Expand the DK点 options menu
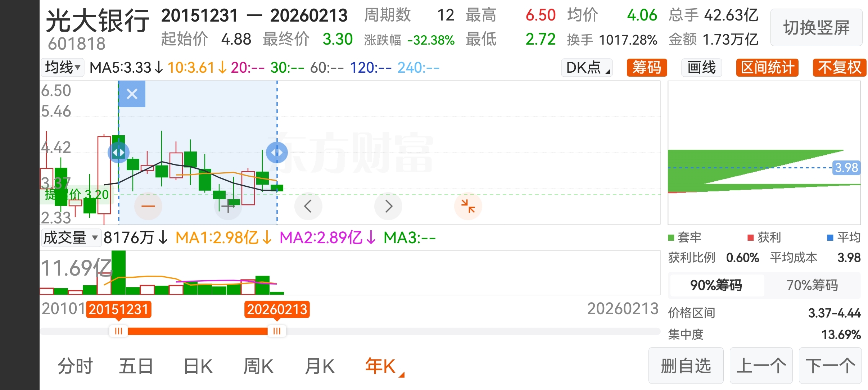The width and height of the screenshot is (868, 390). click(587, 68)
